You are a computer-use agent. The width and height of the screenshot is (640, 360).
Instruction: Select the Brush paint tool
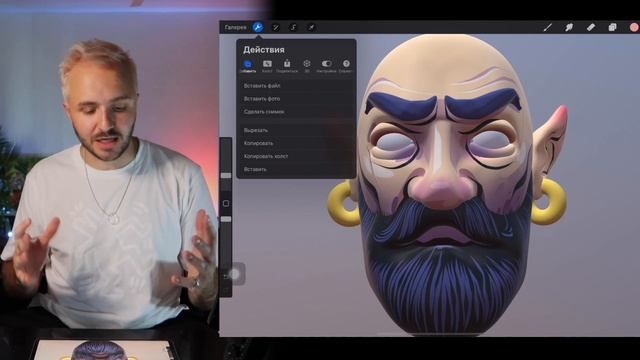click(x=548, y=27)
